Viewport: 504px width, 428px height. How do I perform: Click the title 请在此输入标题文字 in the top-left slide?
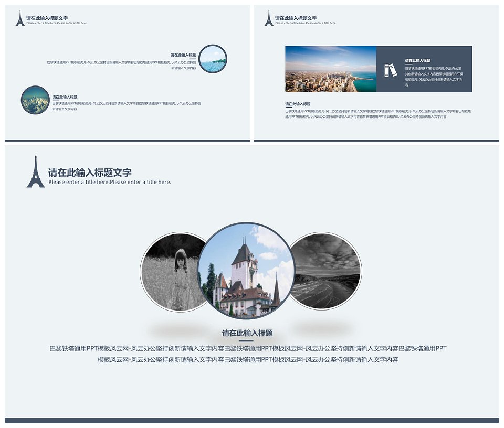click(47, 18)
